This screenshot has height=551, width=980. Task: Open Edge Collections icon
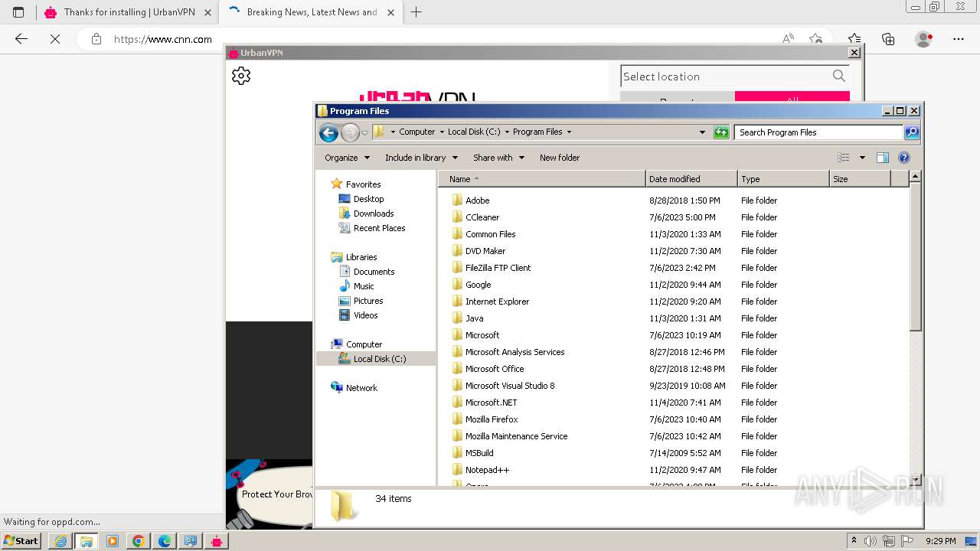tap(888, 39)
